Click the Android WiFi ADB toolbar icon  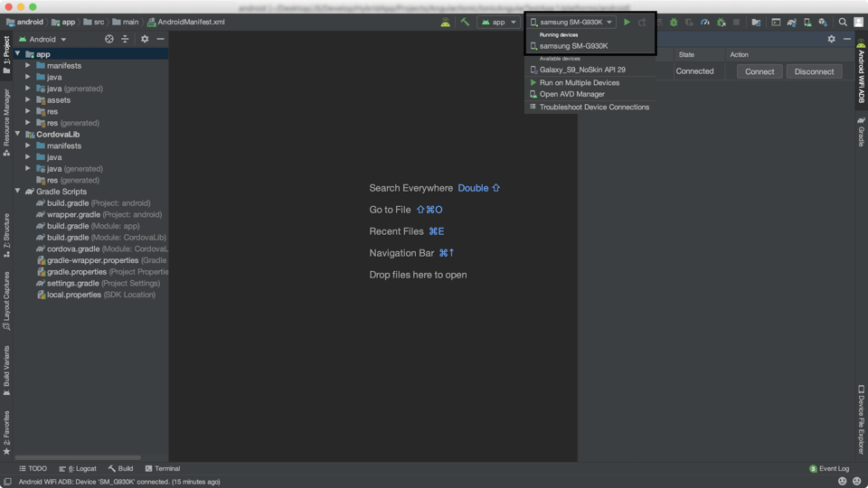(x=445, y=22)
